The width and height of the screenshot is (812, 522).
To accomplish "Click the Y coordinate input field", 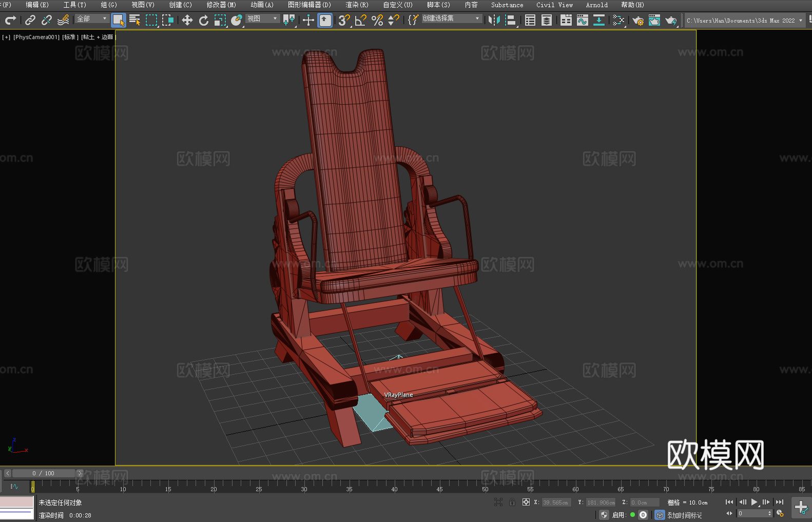I will tap(601, 502).
